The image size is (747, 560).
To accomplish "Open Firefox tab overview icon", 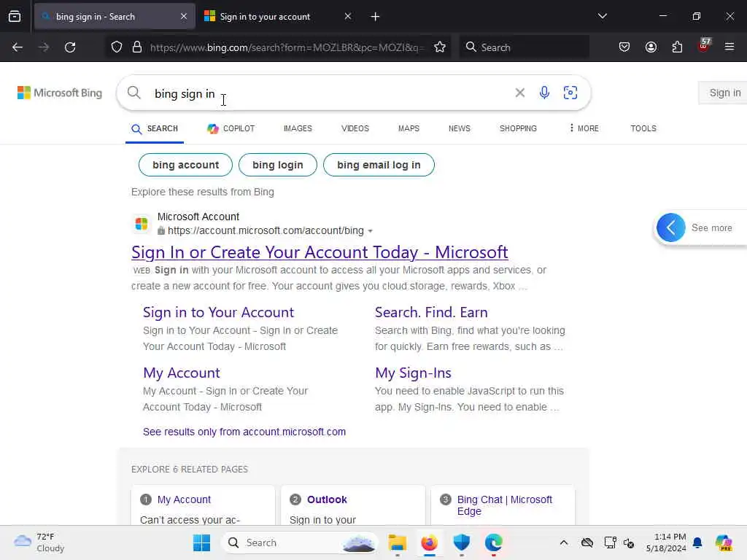I will [15, 17].
